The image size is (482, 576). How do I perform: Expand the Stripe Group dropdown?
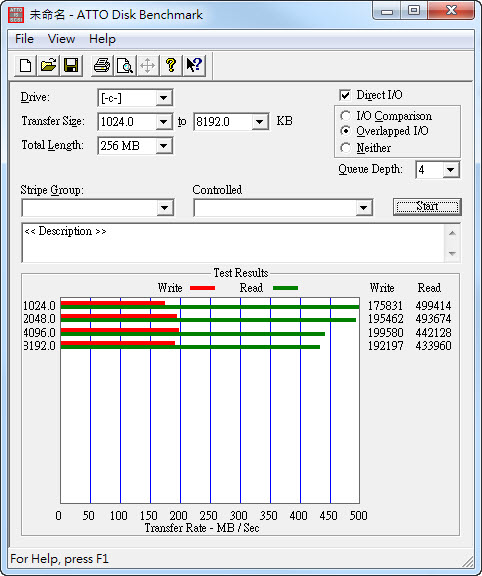coord(164,208)
